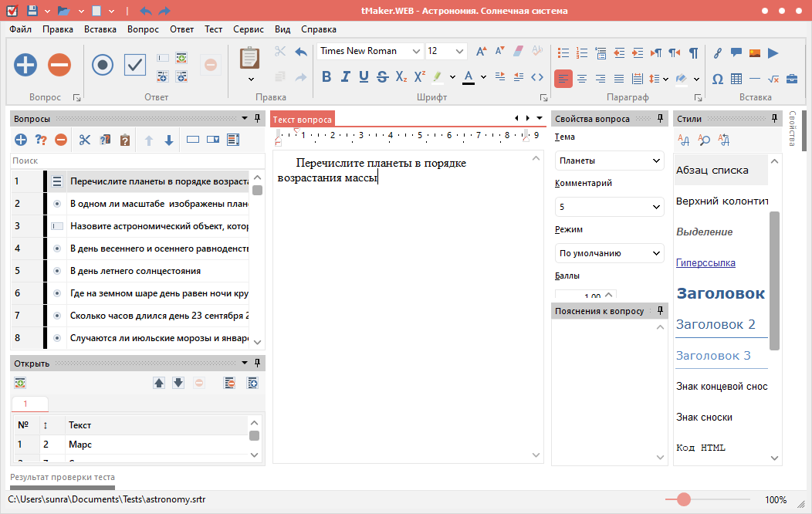
Task: Open line spacing dropdown
Action: point(665,79)
